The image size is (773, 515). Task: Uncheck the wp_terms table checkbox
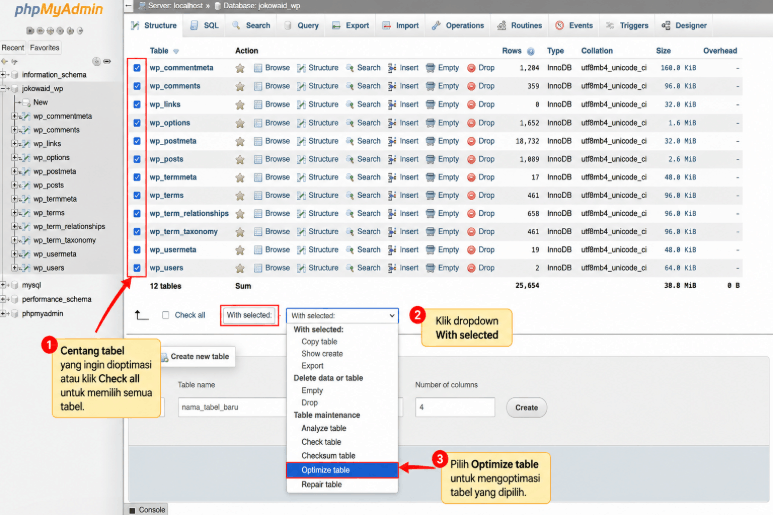pyautogui.click(x=137, y=196)
